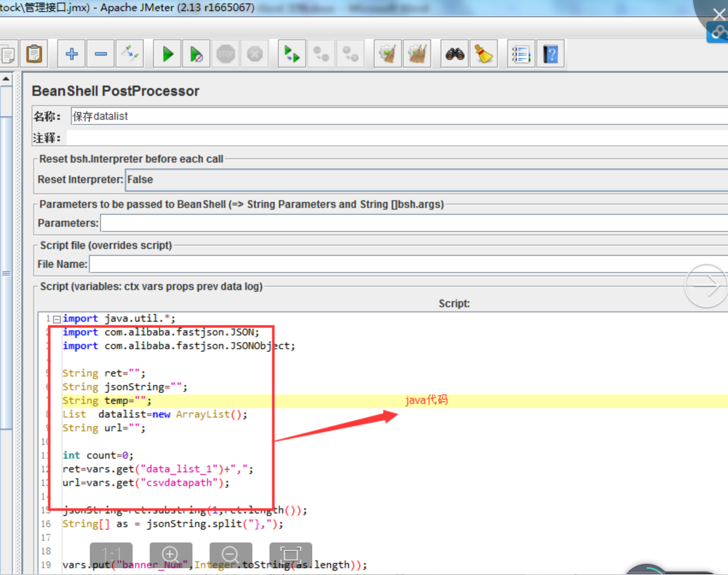Click the File Name input field
The image size is (728, 575).
[408, 264]
